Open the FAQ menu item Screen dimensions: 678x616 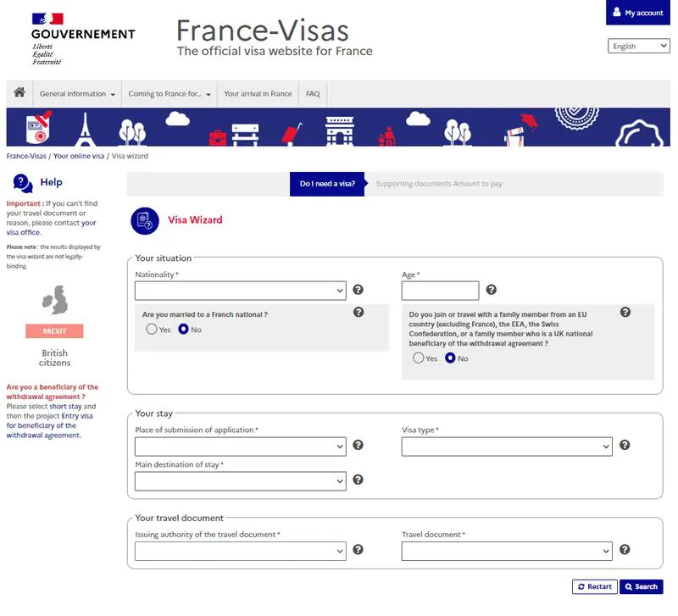point(313,94)
